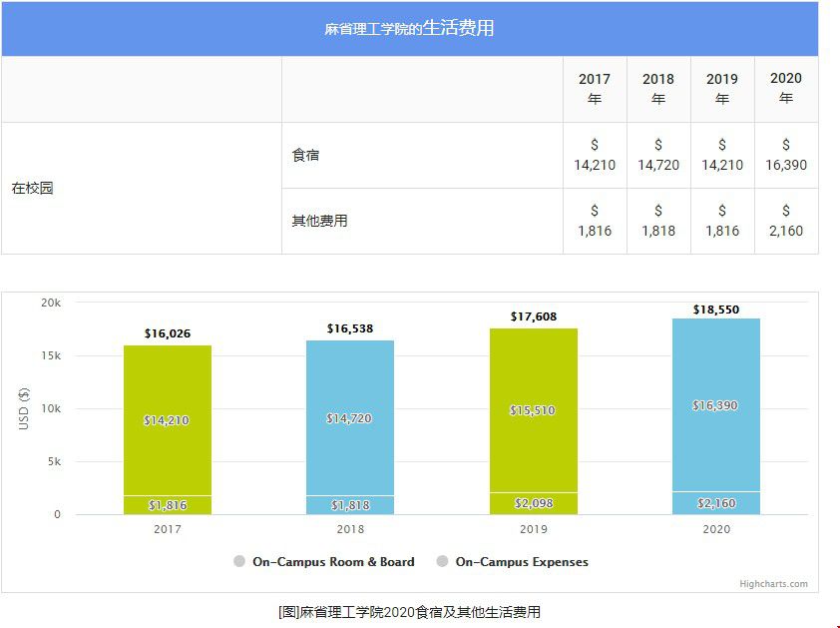
Task: Click the 2018 blue Room & Board bar segment
Action: (x=350, y=417)
